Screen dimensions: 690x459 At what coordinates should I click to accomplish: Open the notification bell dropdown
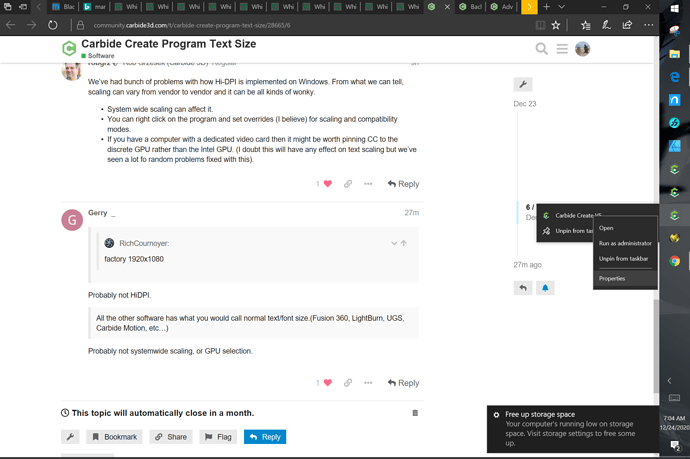click(545, 288)
